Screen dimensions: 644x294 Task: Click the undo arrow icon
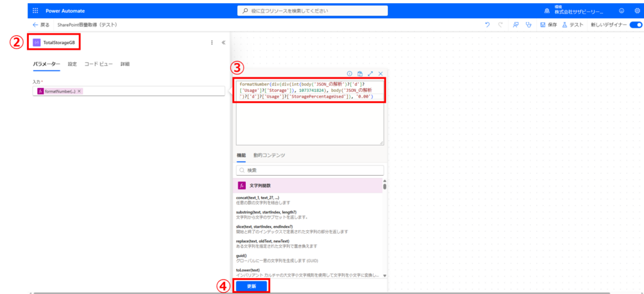point(487,25)
